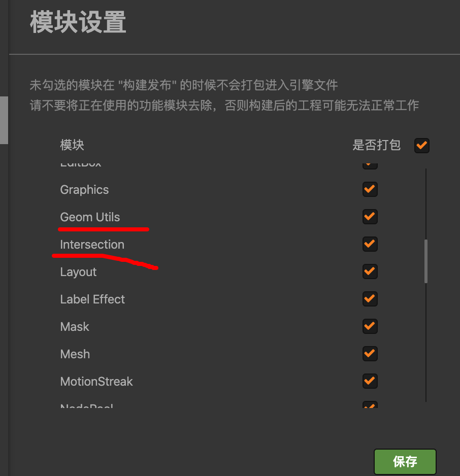
Task: Click the Layout module name
Action: (x=78, y=272)
